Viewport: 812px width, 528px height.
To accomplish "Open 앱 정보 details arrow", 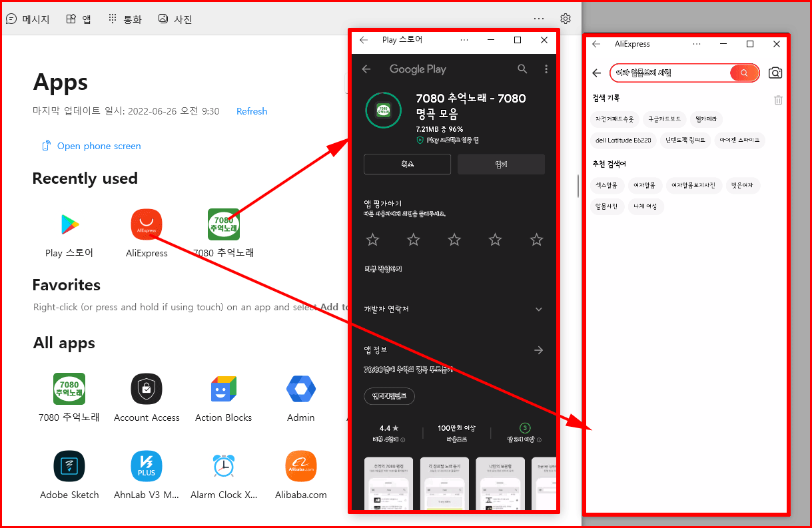I will coord(539,350).
